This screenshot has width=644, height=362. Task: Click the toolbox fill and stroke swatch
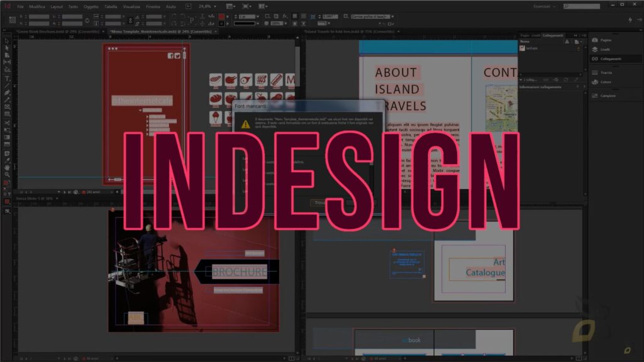pyautogui.click(x=7, y=183)
